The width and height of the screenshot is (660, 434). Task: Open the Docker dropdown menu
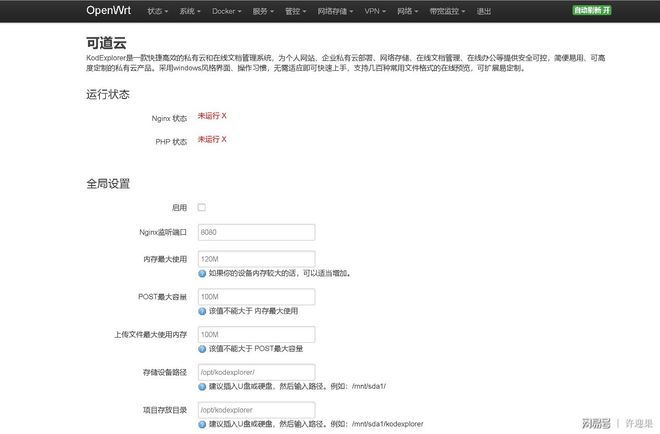(x=228, y=12)
